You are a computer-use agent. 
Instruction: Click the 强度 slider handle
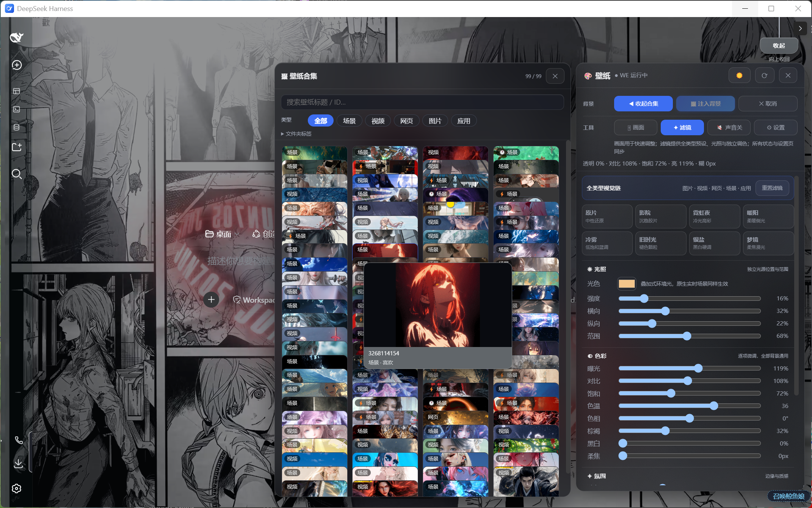point(644,299)
